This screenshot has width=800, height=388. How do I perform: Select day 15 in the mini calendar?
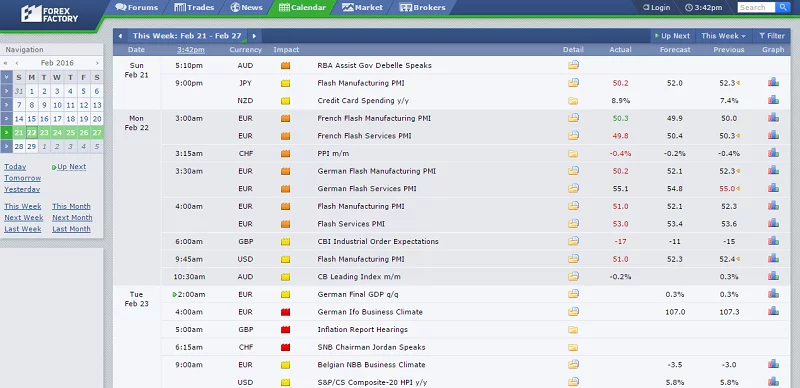tap(32, 119)
